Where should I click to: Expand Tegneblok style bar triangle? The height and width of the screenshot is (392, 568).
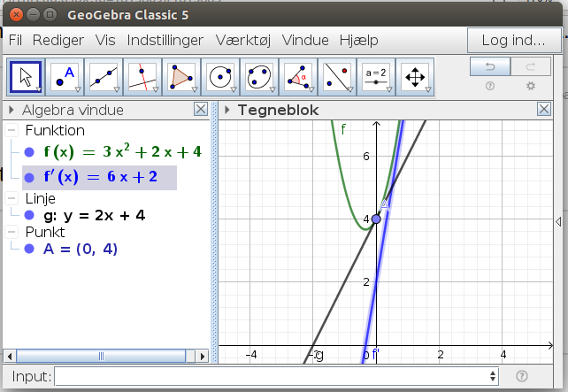coord(227,110)
